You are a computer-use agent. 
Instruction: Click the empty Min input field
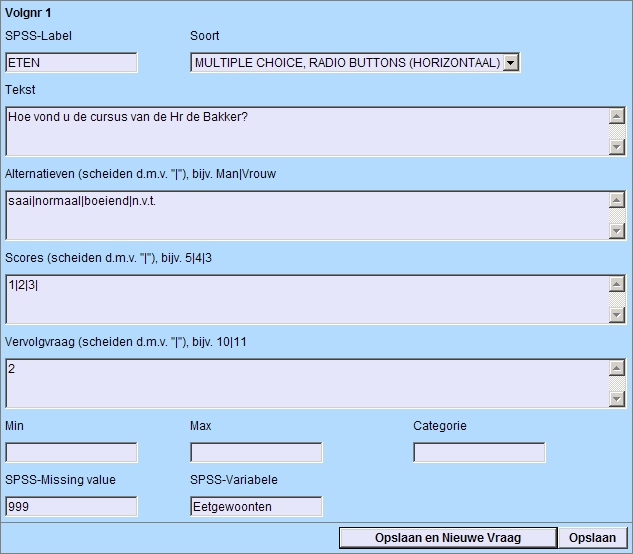(x=71, y=453)
